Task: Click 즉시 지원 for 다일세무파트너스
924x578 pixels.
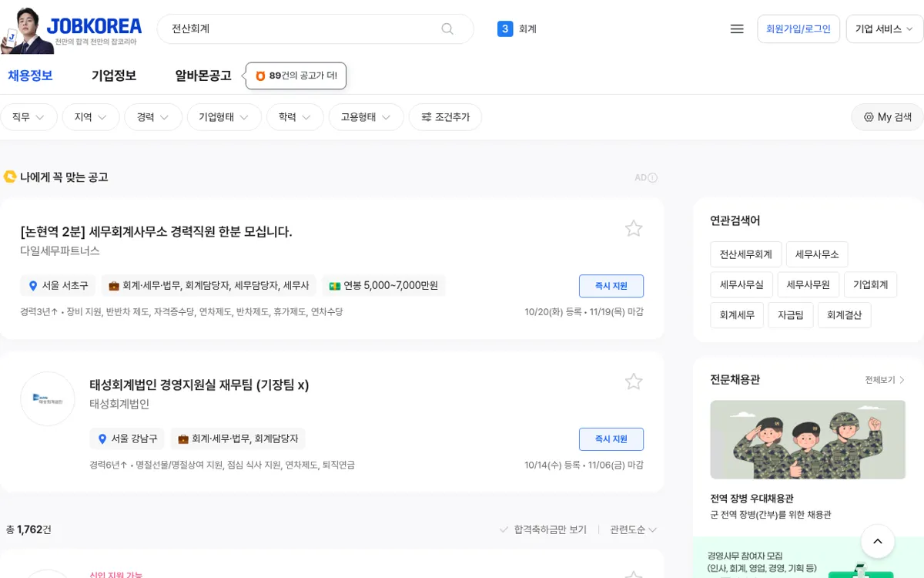Action: click(x=611, y=286)
